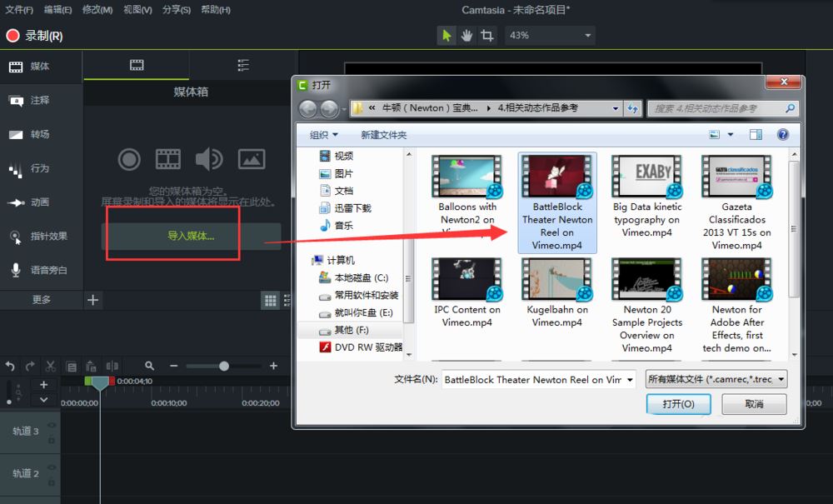Click the search field in Open dialog
Image resolution: width=833 pixels, height=504 pixels.
pos(722,108)
